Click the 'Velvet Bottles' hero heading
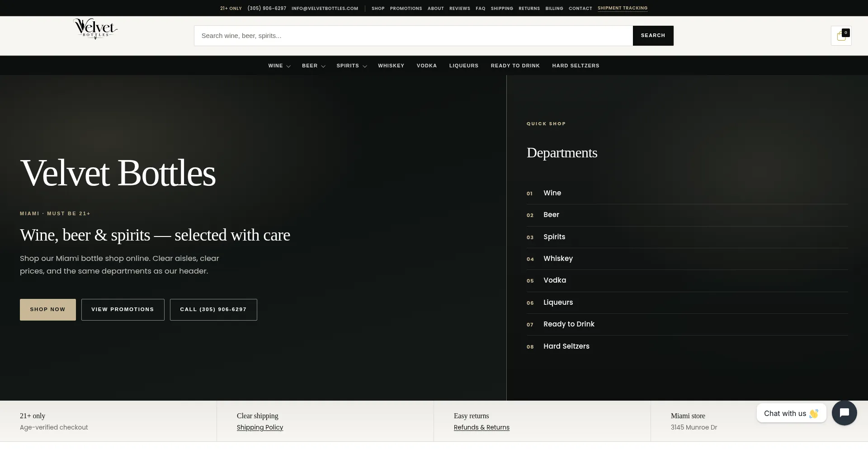Image resolution: width=868 pixels, height=449 pixels. (118, 173)
